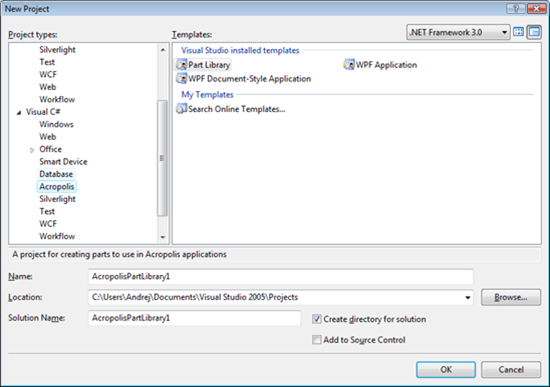Expand the Office tree node

(x=32, y=150)
